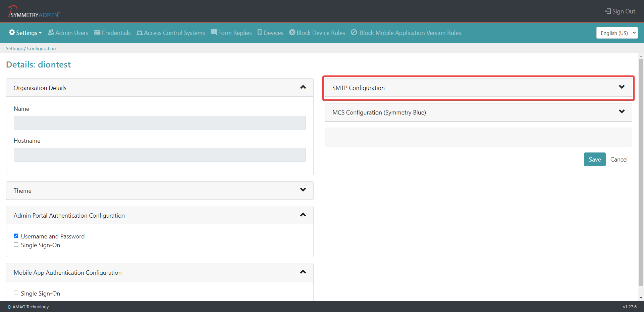Click the Cancel link

[619, 160]
